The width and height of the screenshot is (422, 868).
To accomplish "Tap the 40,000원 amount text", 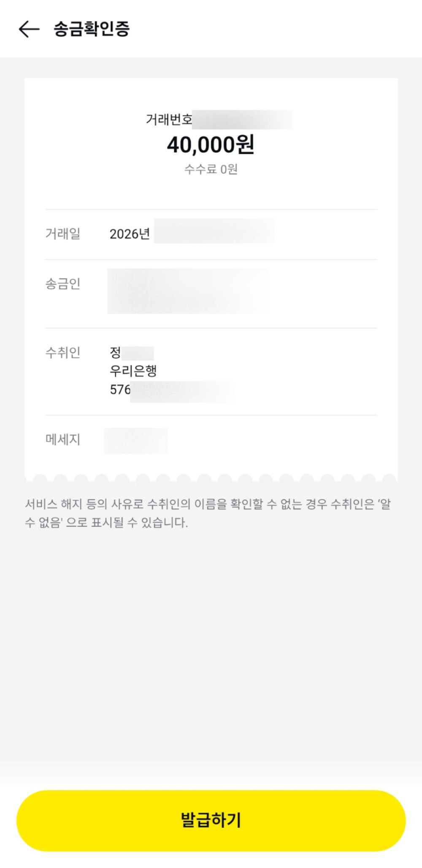I will 211,144.
